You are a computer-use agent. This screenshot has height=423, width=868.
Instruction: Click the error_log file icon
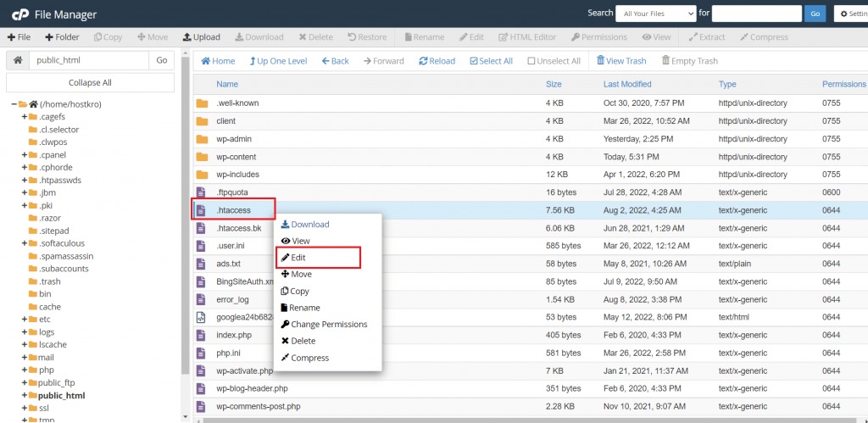tap(201, 299)
